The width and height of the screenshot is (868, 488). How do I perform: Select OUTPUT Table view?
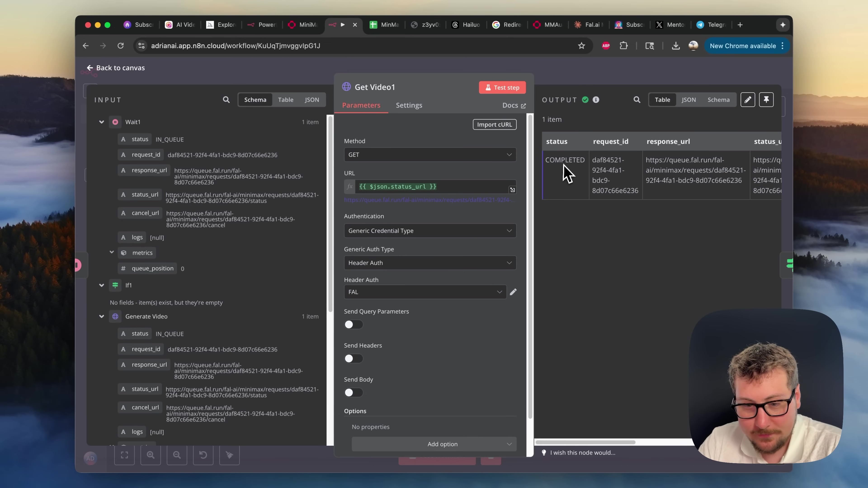pyautogui.click(x=662, y=100)
